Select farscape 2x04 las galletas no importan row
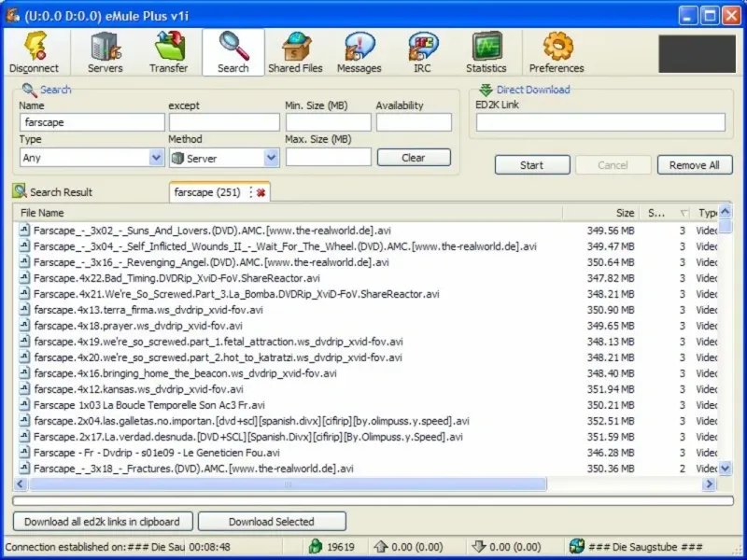This screenshot has width=747, height=560. pyautogui.click(x=367, y=421)
